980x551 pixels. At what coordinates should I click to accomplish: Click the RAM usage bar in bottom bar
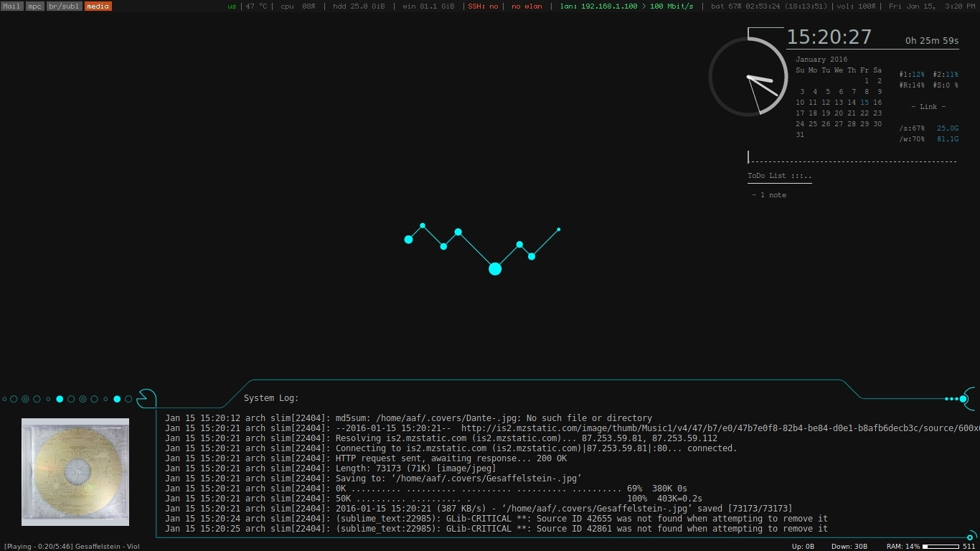(x=941, y=547)
